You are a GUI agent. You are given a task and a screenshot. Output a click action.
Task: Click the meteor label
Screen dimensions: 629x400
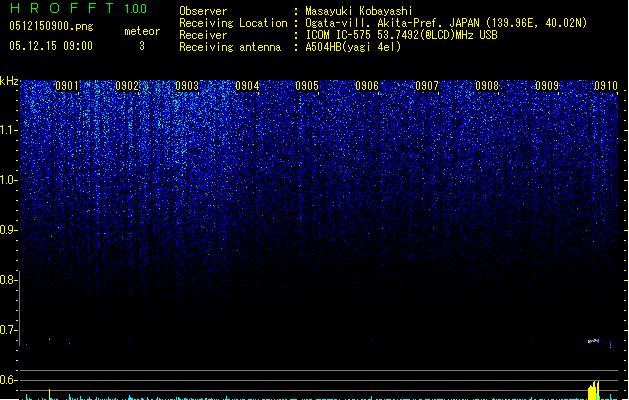click(142, 31)
